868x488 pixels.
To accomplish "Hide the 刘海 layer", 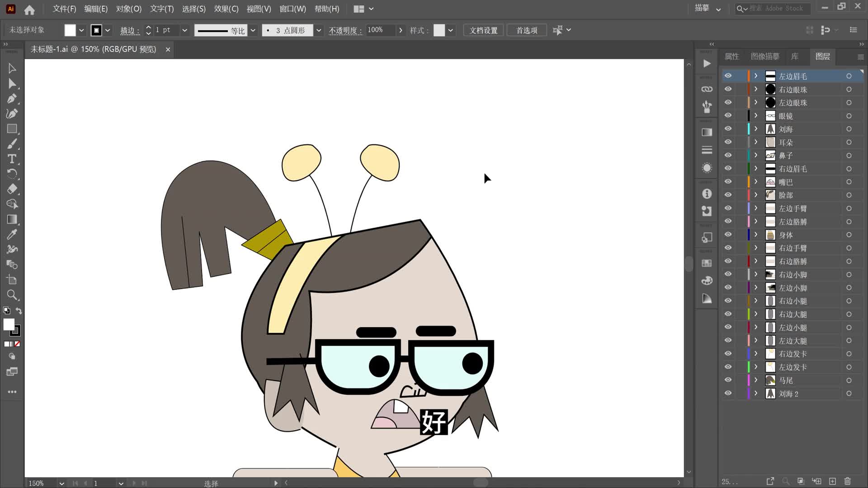I will 728,129.
